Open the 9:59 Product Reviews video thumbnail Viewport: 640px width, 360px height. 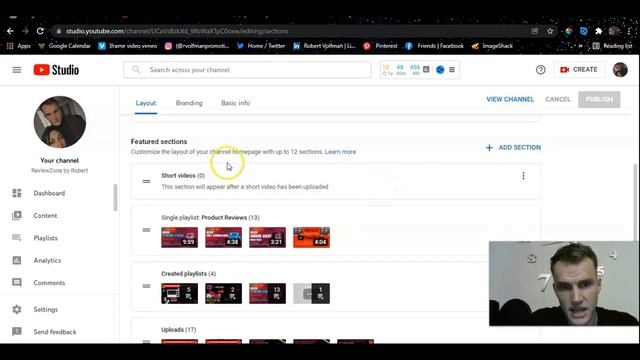click(x=180, y=238)
